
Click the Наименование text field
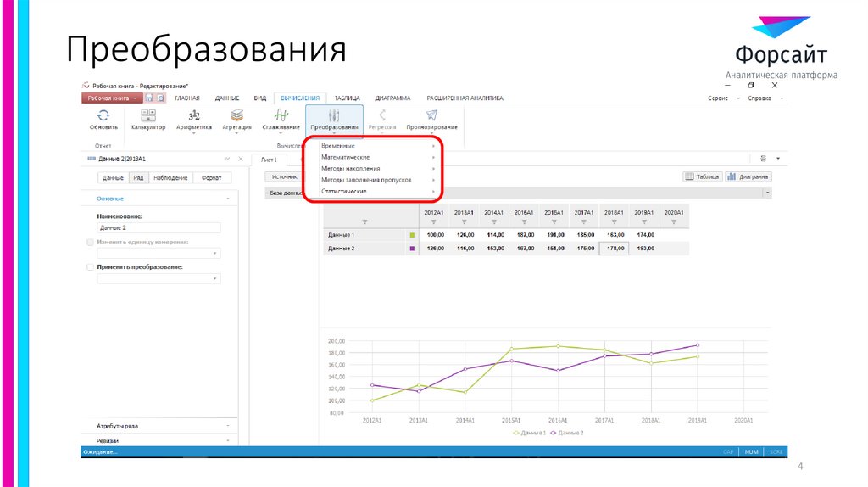159,228
